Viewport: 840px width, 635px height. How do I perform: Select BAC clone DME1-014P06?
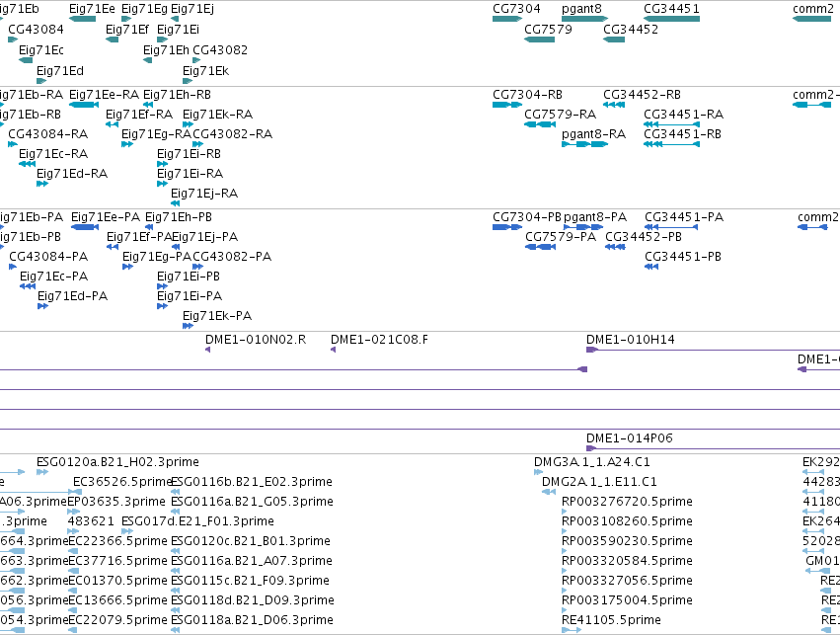coord(630,438)
